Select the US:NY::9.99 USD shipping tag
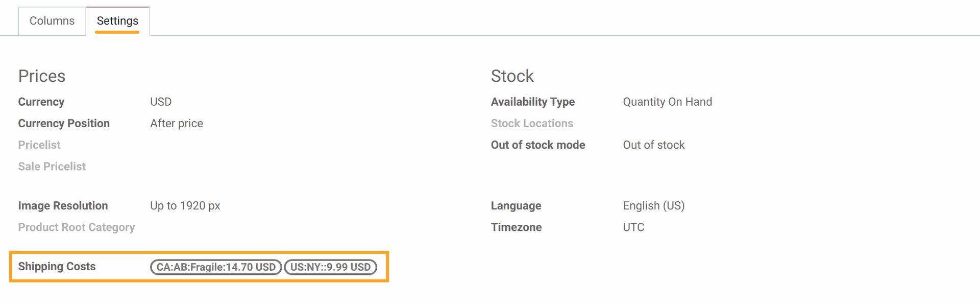Screen dimensions: 980x305 coord(330,267)
